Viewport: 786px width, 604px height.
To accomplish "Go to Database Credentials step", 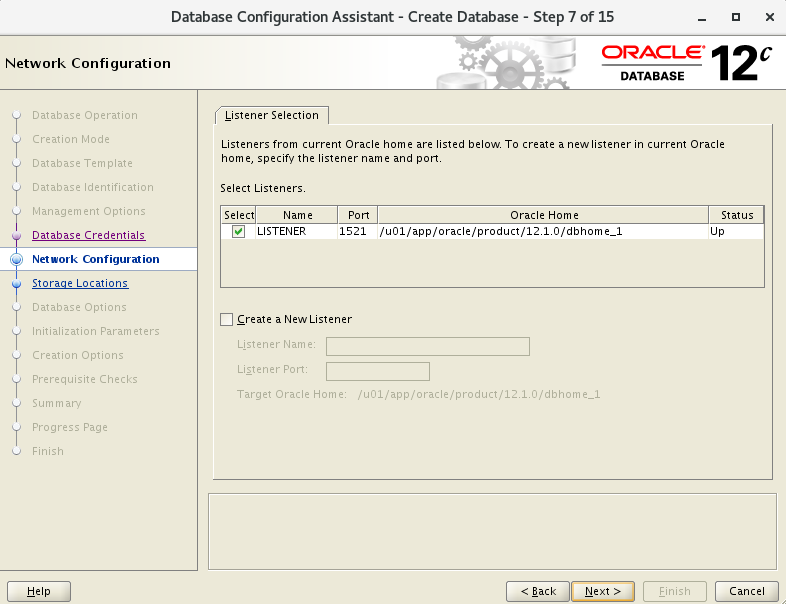I will pos(88,236).
